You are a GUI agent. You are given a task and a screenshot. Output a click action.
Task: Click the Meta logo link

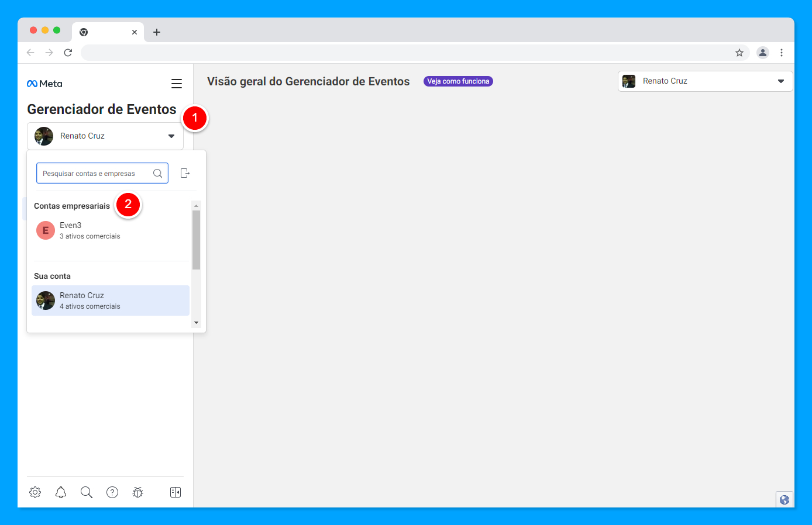coord(44,84)
